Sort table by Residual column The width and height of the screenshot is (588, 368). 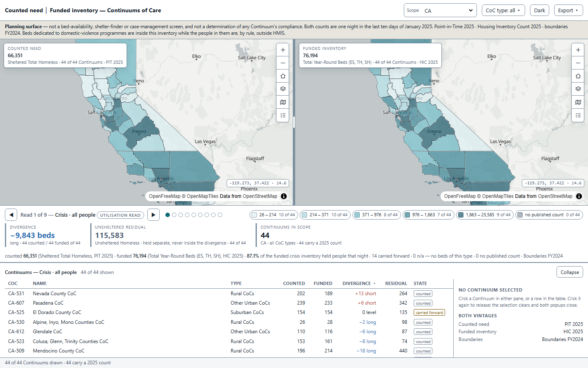(396, 283)
